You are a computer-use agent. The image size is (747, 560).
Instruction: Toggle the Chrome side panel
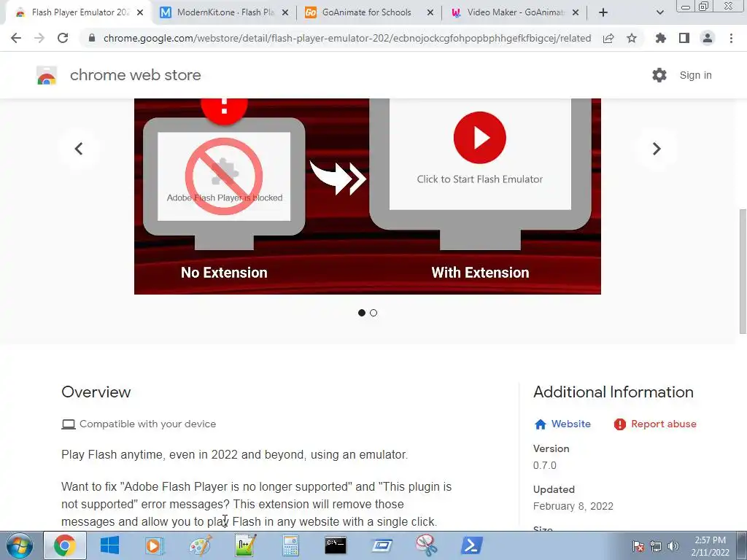[684, 38]
